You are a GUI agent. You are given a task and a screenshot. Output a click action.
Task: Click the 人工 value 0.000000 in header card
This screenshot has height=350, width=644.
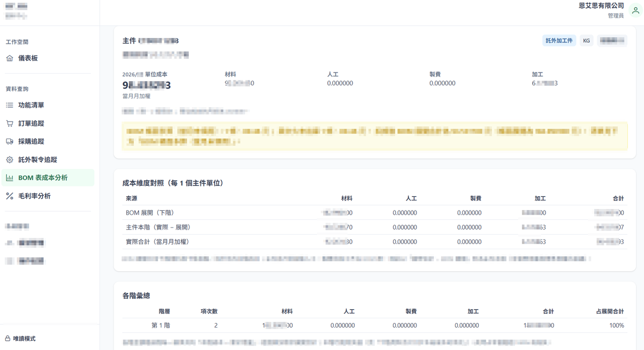tap(340, 83)
